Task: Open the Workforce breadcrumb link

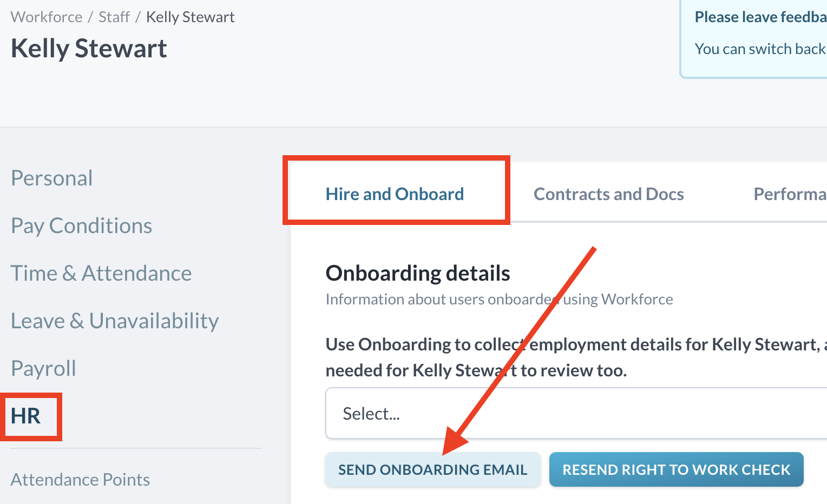Action: point(47,17)
